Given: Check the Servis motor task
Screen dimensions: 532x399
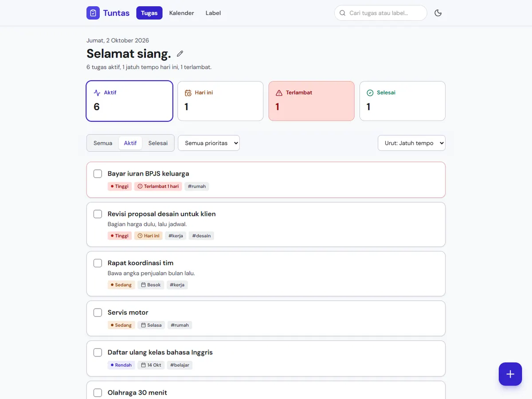Looking at the screenshot, I should point(98,312).
